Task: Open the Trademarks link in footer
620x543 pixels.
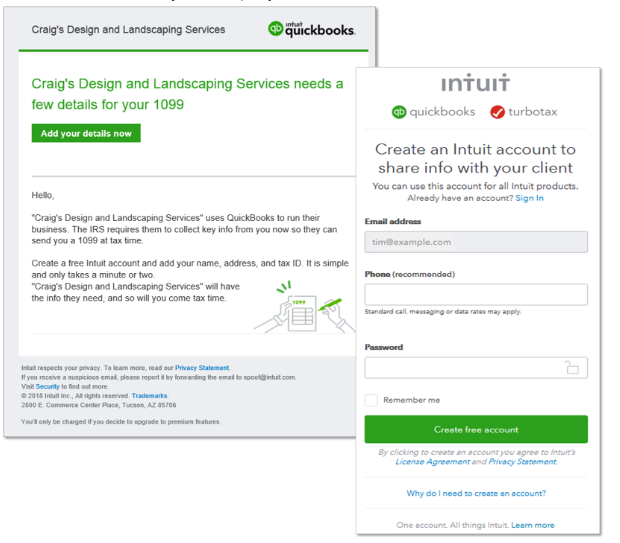Action: 149,395
